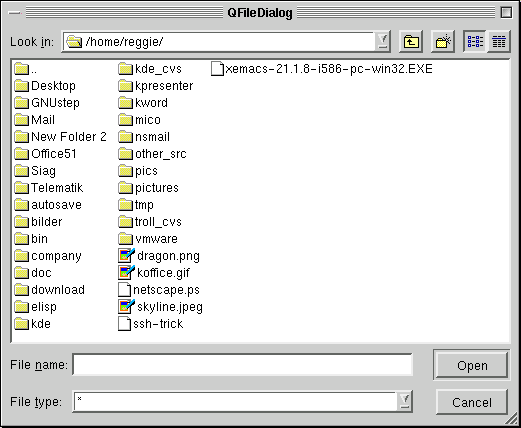The height and width of the screenshot is (428, 521).
Task: Select the koffice.gif image file icon
Action: click(126, 273)
